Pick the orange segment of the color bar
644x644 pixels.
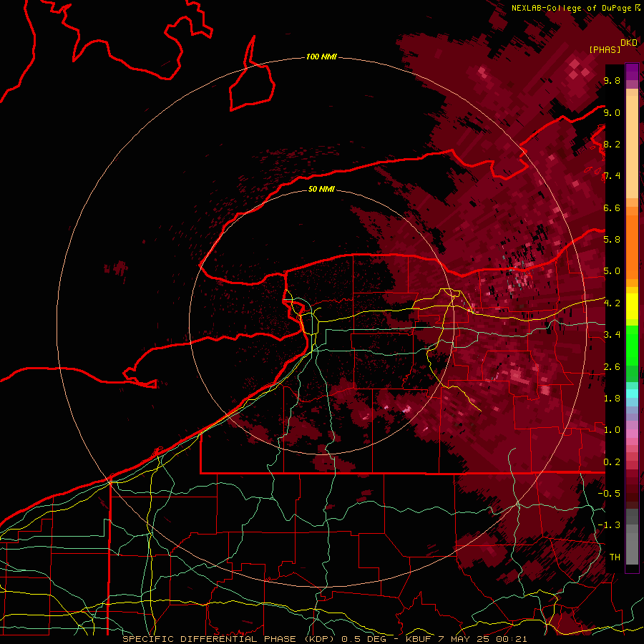632,246
